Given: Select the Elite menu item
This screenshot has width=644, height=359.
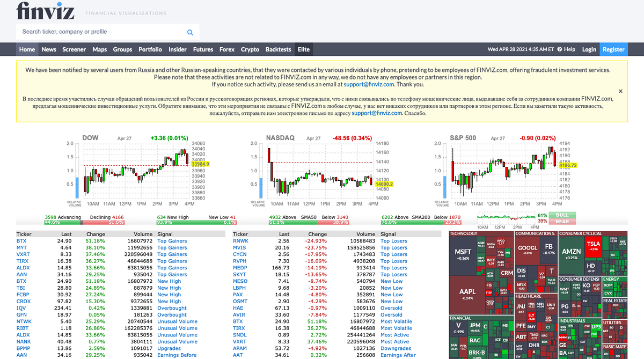Looking at the screenshot, I should (x=304, y=49).
